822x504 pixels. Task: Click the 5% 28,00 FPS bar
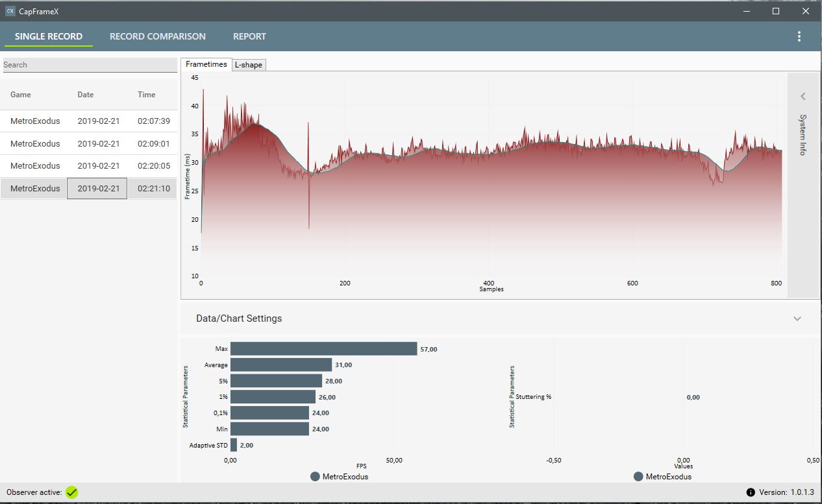coord(276,381)
